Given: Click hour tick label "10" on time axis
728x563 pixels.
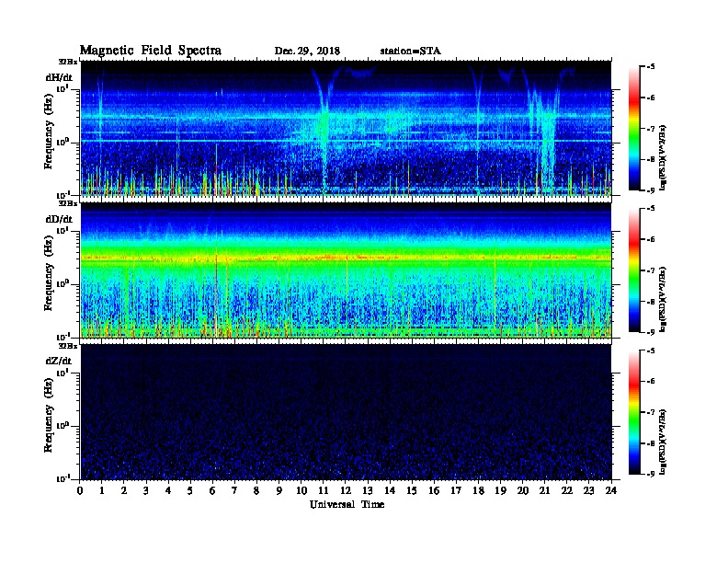Looking at the screenshot, I should pos(301,490).
